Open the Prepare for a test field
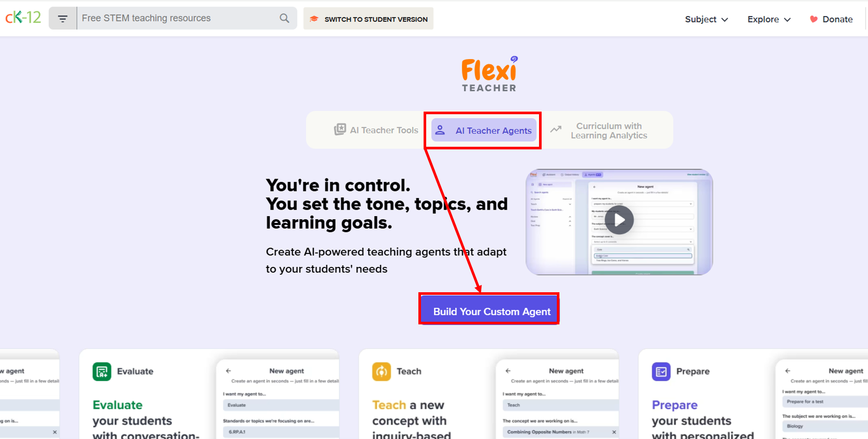 click(x=825, y=402)
